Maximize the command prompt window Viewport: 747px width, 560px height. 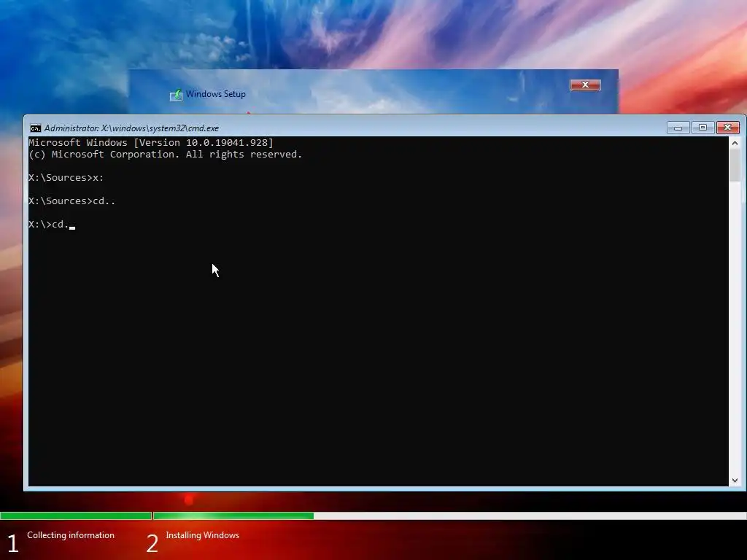pos(703,128)
